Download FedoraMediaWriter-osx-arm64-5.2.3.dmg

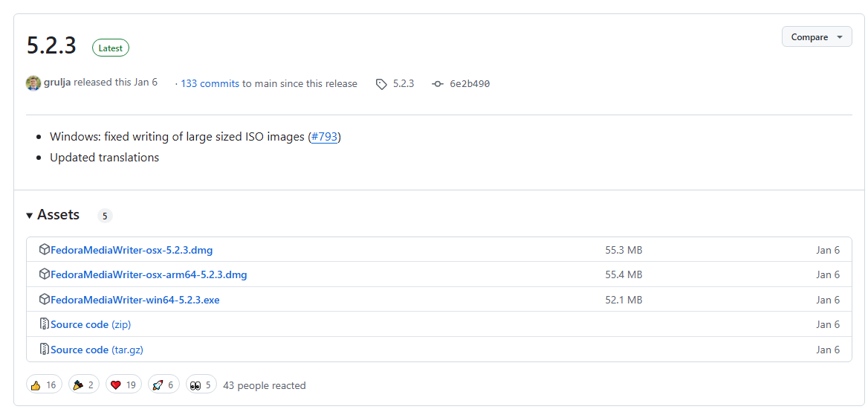pos(149,274)
